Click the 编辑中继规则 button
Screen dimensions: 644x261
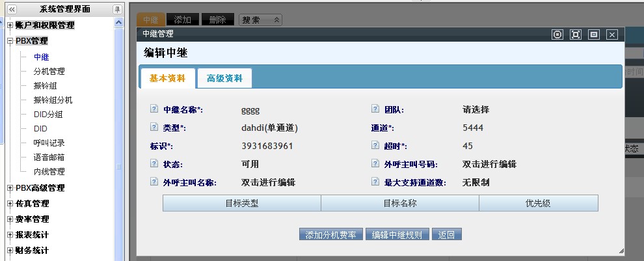point(397,235)
